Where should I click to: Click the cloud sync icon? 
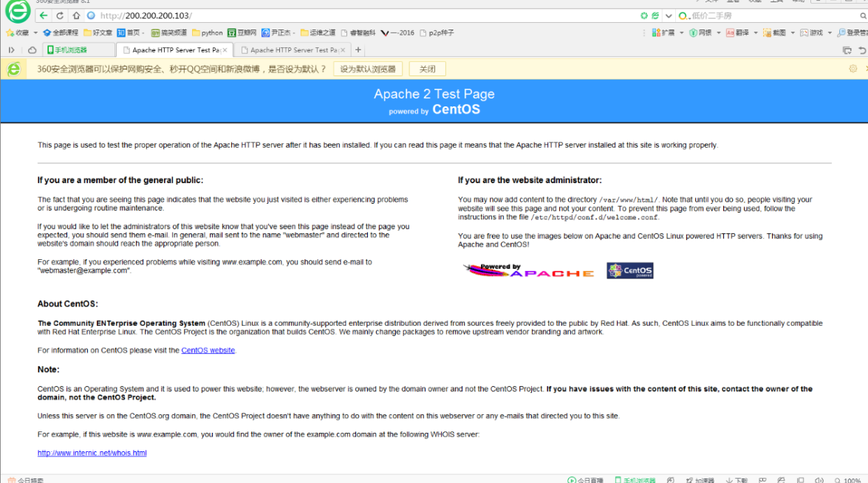click(32, 49)
